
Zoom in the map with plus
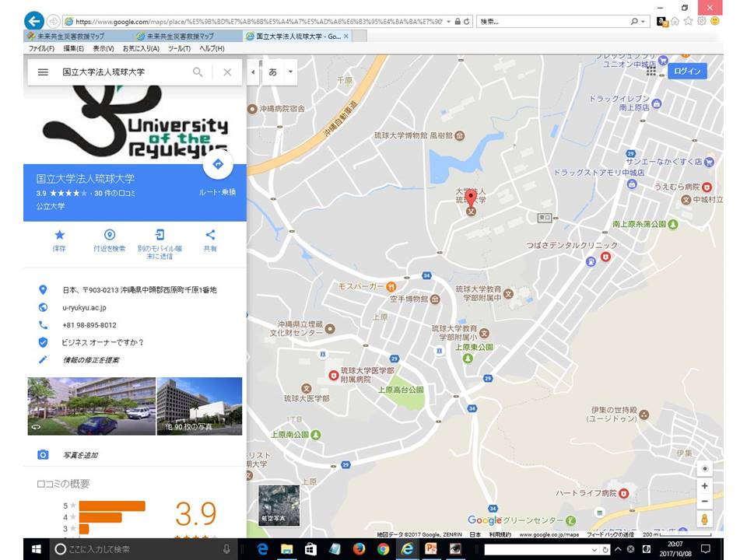pyautogui.click(x=705, y=485)
